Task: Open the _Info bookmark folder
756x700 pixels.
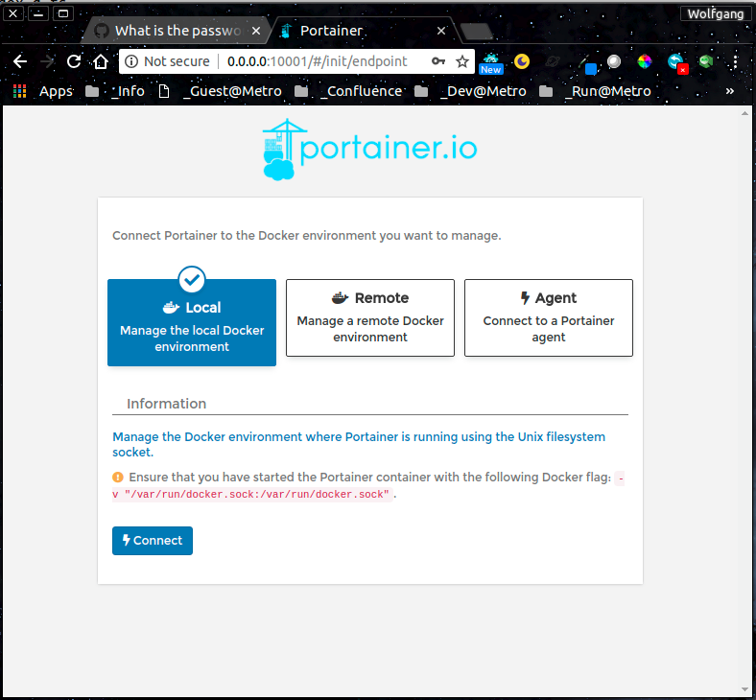Action: (x=115, y=91)
